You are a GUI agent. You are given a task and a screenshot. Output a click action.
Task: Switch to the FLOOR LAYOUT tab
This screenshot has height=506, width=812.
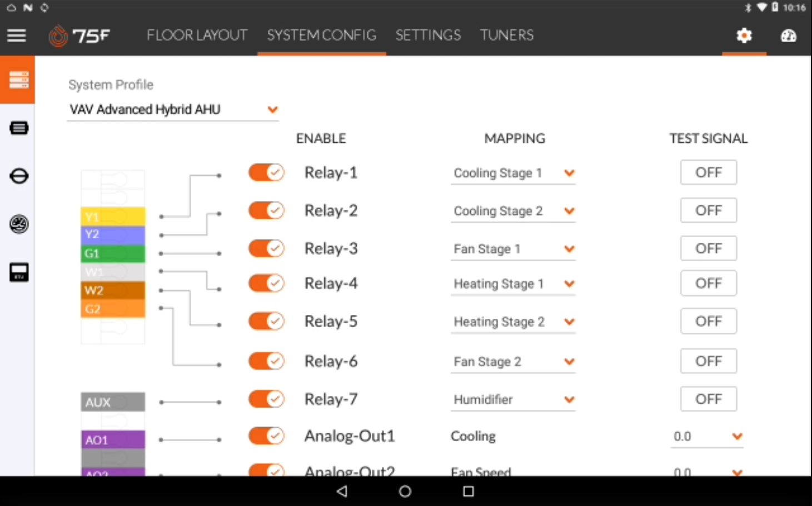(x=197, y=36)
